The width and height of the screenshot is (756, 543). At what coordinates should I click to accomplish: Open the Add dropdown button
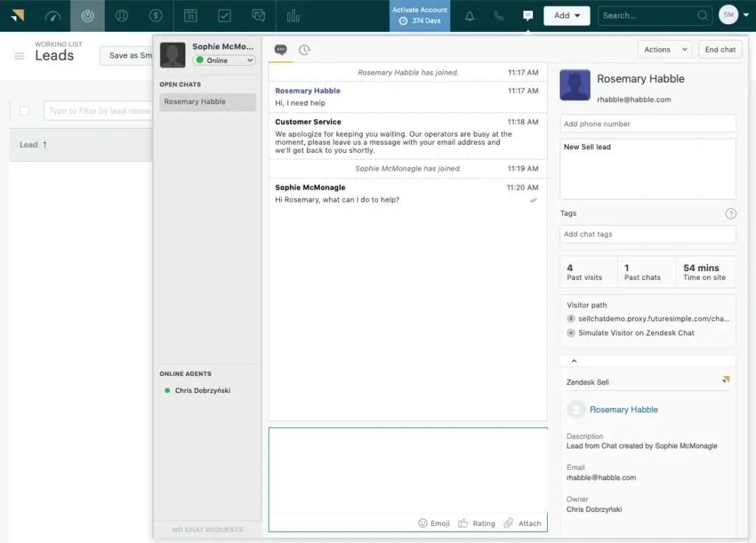(x=566, y=16)
